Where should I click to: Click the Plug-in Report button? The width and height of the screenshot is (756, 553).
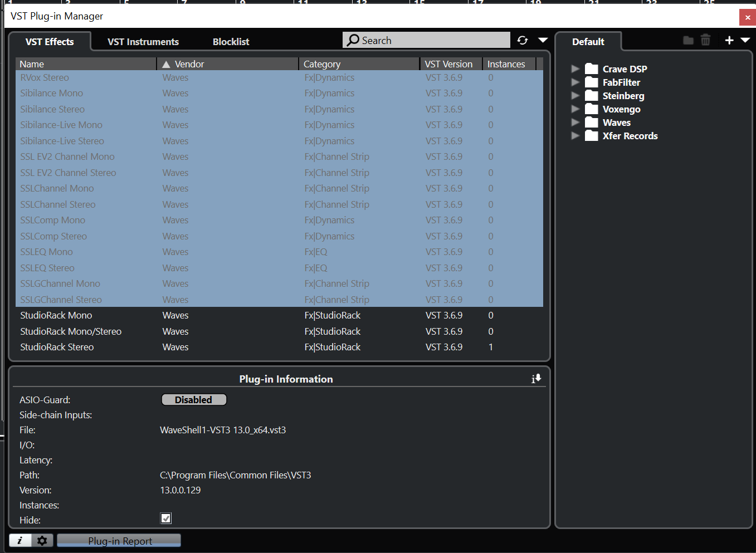[x=119, y=541]
